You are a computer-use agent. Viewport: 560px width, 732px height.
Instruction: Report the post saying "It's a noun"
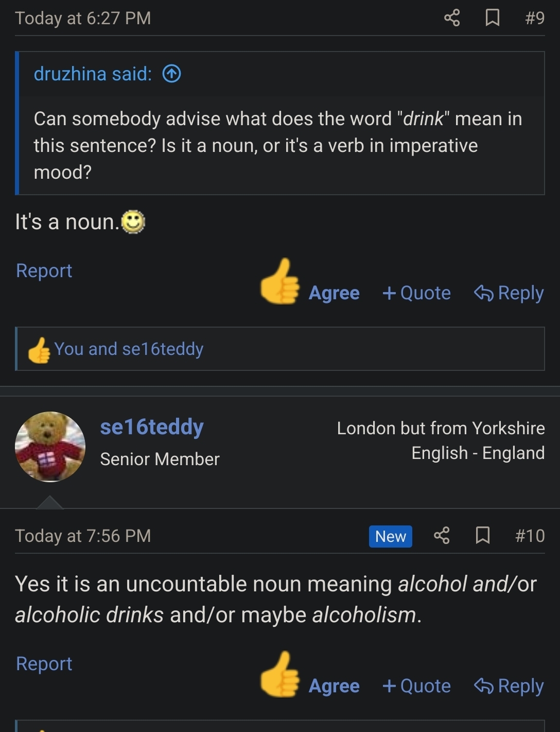(44, 271)
